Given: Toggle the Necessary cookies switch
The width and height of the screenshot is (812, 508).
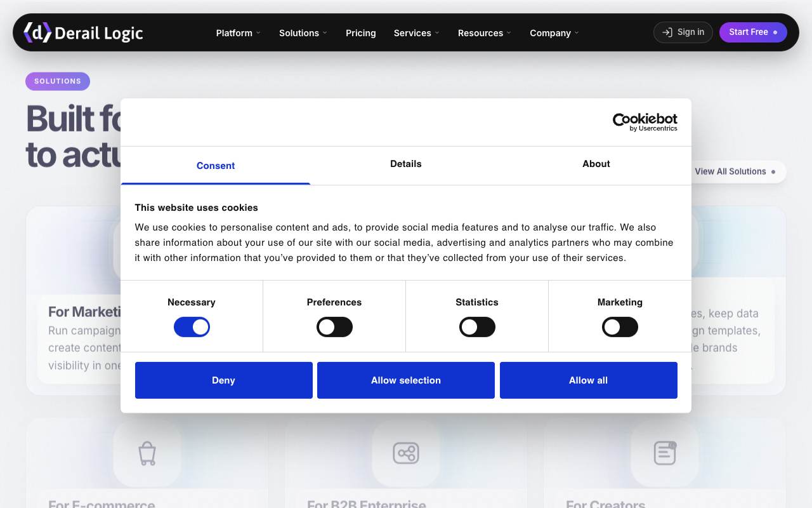Looking at the screenshot, I should coord(192,327).
